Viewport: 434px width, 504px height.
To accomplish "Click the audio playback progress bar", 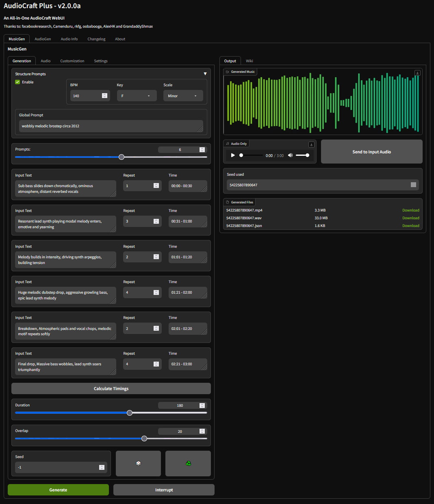I will [x=251, y=155].
